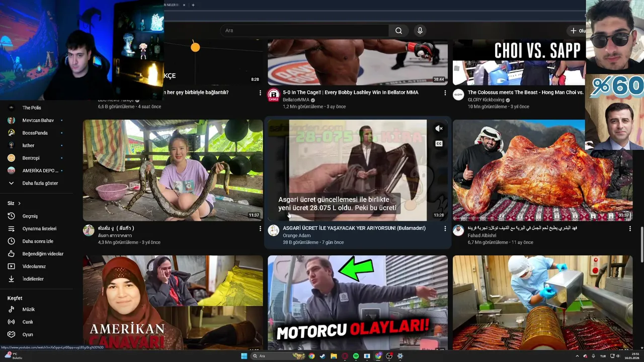This screenshot has height=362, width=644.
Task: Click the GLORY Kickboxing channel name
Action: 486,100
